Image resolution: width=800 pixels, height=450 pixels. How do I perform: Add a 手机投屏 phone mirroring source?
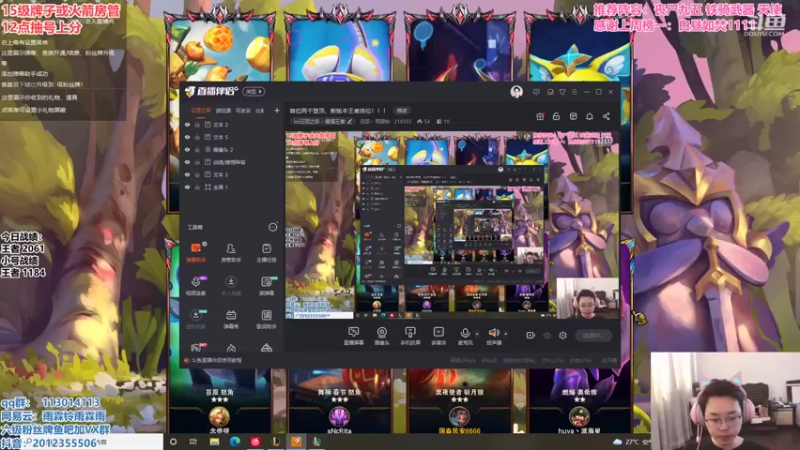tap(410, 336)
